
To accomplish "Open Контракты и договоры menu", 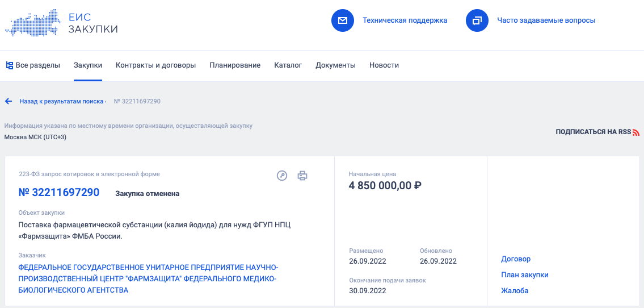I will pos(155,65).
